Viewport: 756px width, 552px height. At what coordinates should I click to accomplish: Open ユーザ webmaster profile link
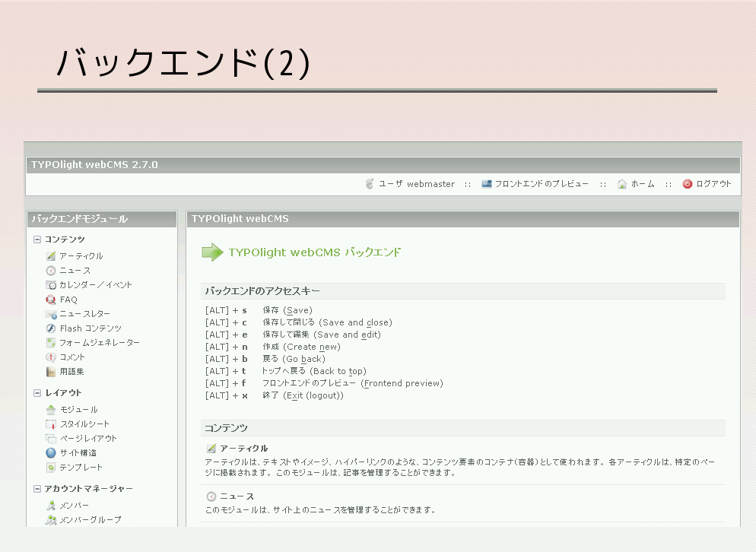click(417, 184)
